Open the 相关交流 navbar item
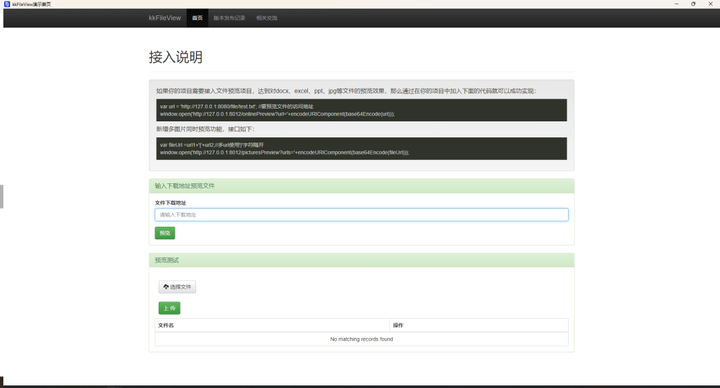Screen dimensions: 720x388 click(267, 18)
